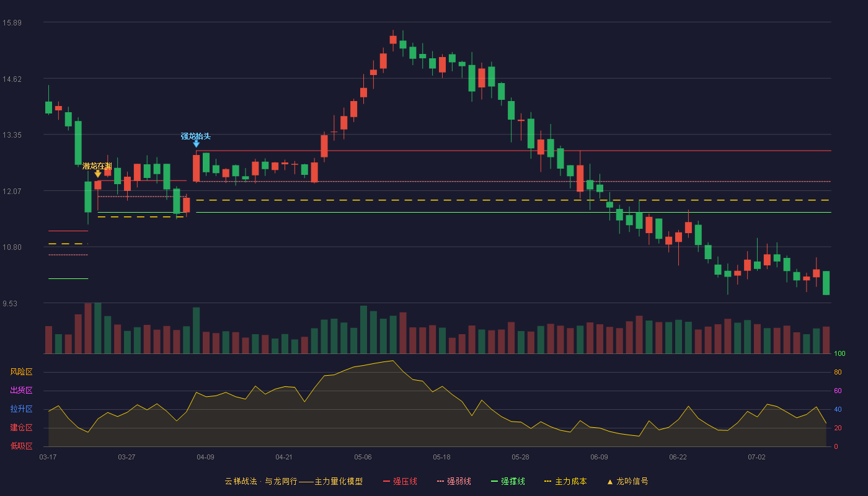Toggle the 主力成本 legend entry
The image size is (868, 496).
[565, 481]
